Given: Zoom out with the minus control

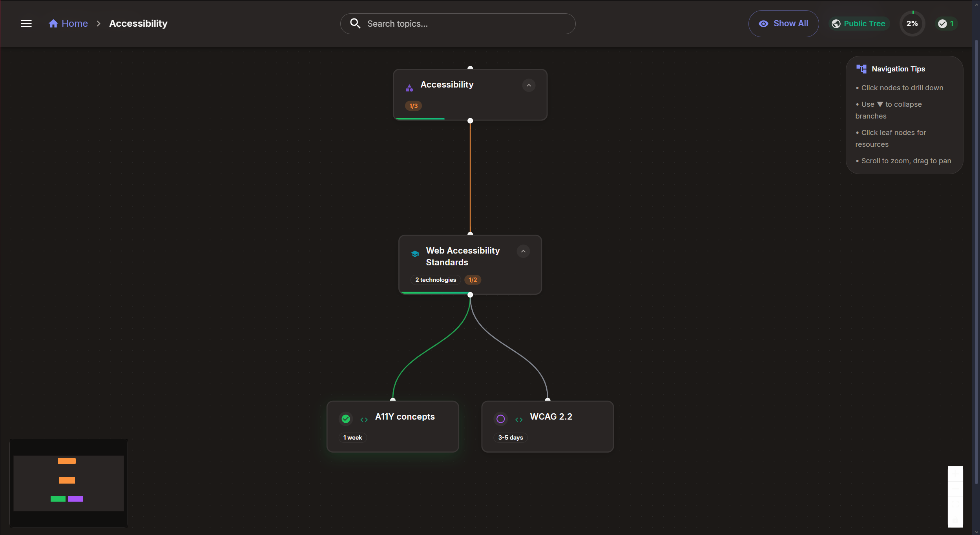Looking at the screenshot, I should (x=955, y=489).
